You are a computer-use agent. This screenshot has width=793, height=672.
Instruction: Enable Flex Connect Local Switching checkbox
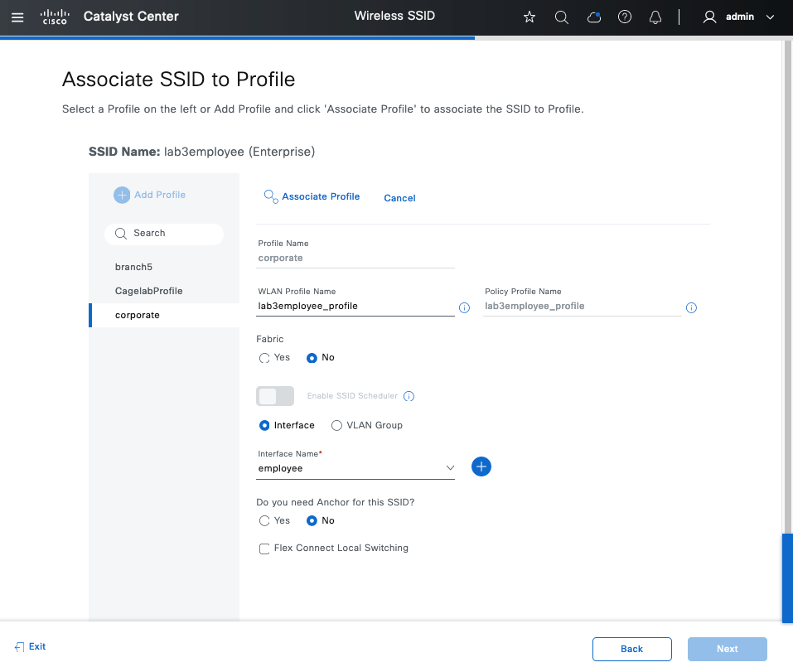pos(264,549)
